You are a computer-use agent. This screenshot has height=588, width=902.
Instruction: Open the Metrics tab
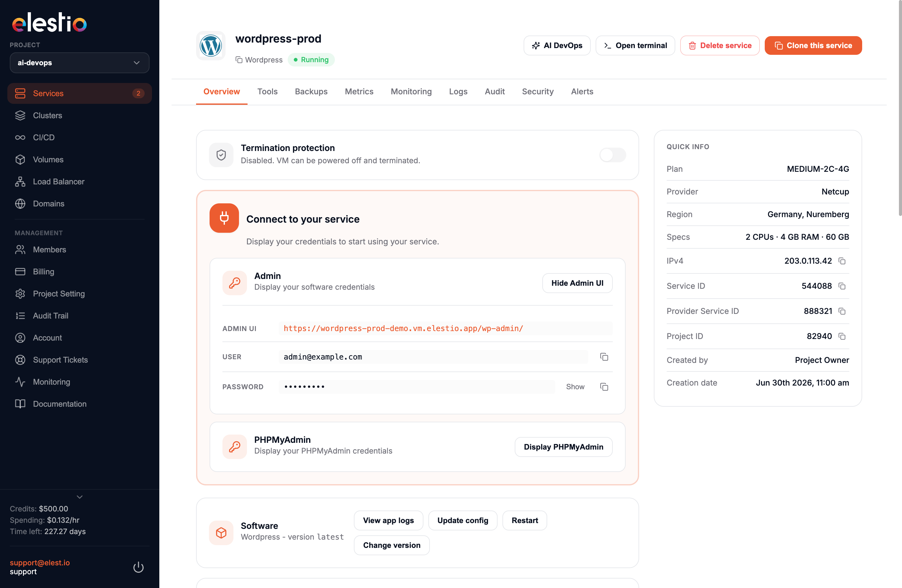tap(359, 92)
